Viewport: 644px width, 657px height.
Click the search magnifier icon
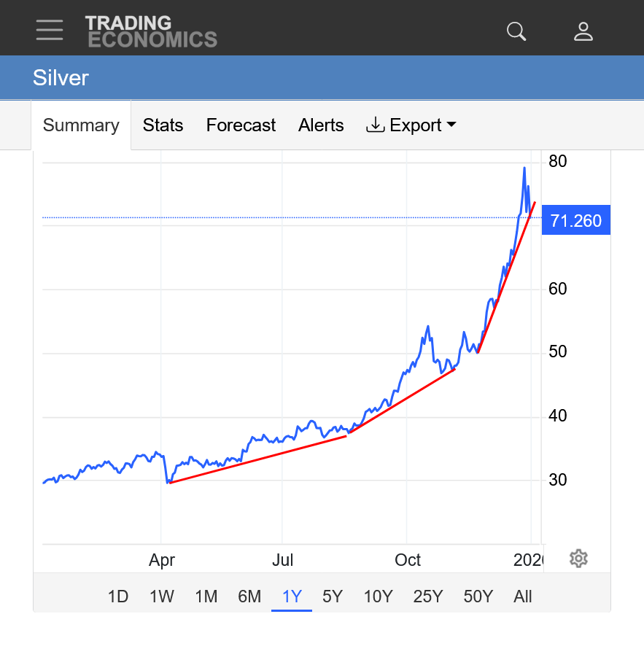coord(516,31)
